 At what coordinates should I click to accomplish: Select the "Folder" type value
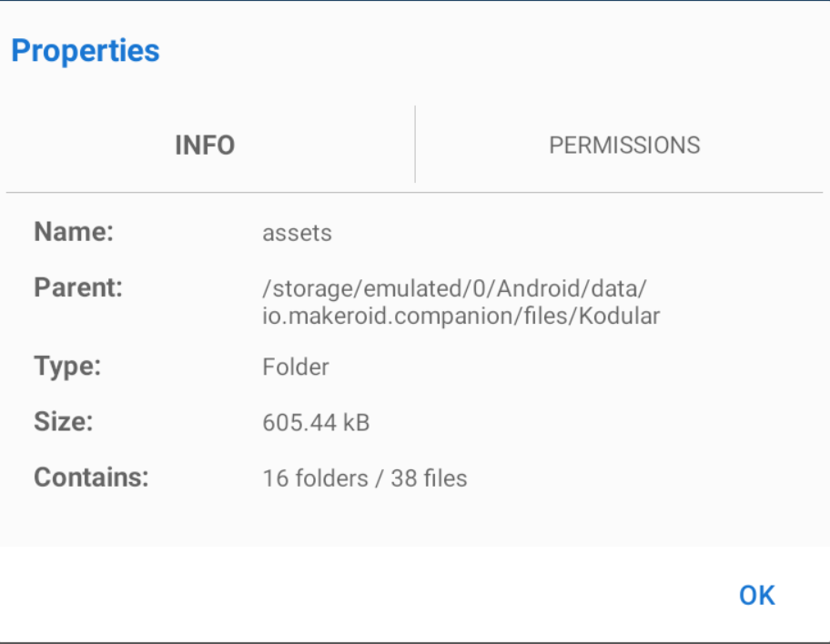click(296, 367)
